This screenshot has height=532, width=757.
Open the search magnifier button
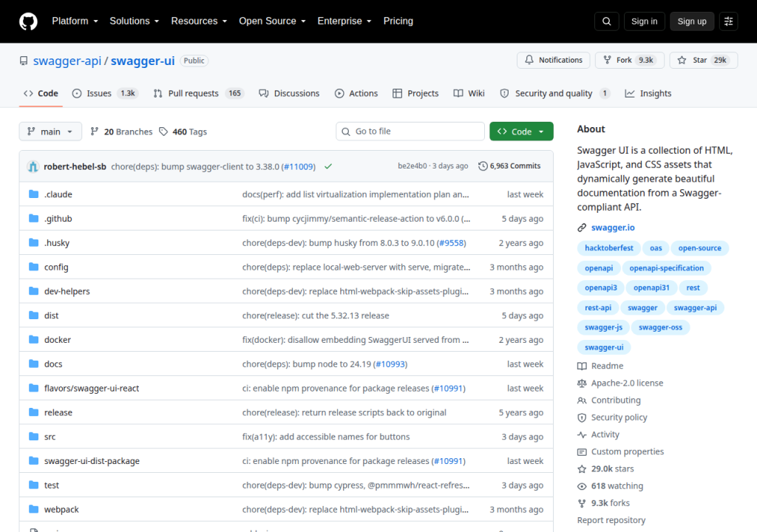tap(607, 21)
